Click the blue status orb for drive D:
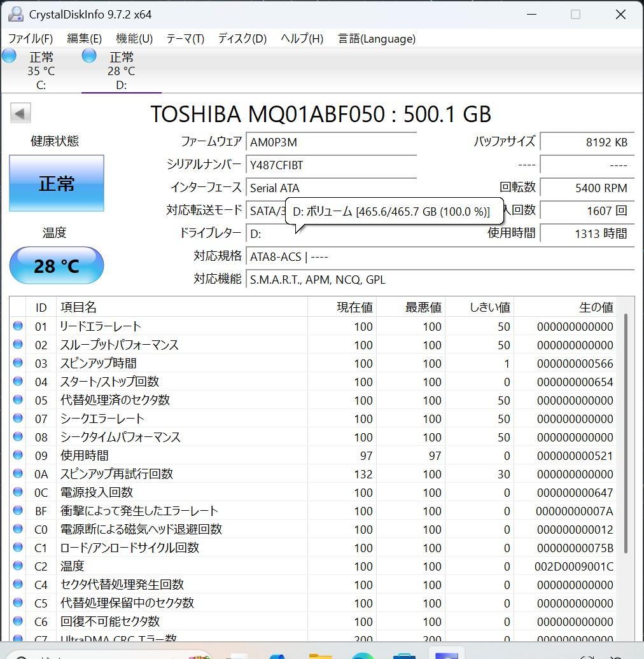 88,55
